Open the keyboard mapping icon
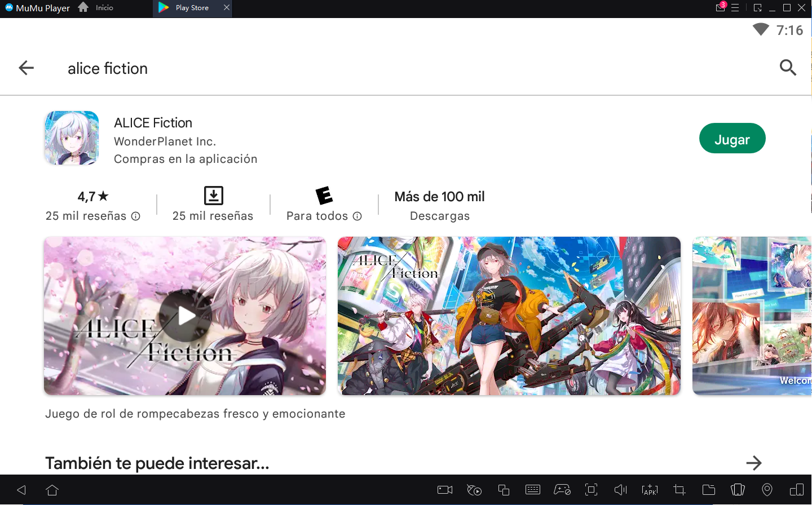The height and width of the screenshot is (505, 812). [x=532, y=490]
